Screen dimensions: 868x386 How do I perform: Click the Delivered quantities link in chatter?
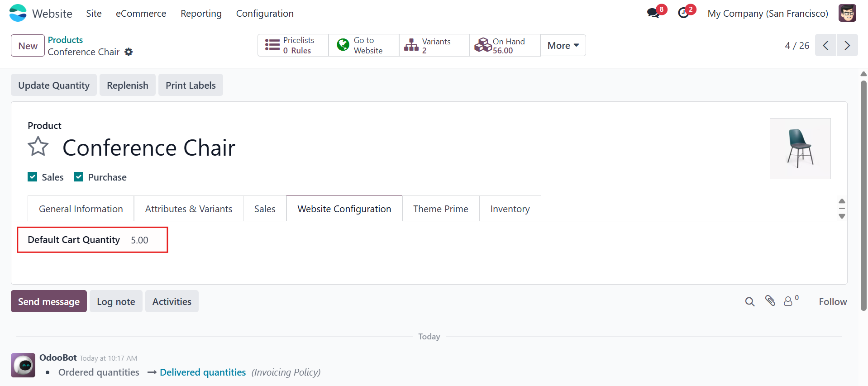tap(203, 372)
